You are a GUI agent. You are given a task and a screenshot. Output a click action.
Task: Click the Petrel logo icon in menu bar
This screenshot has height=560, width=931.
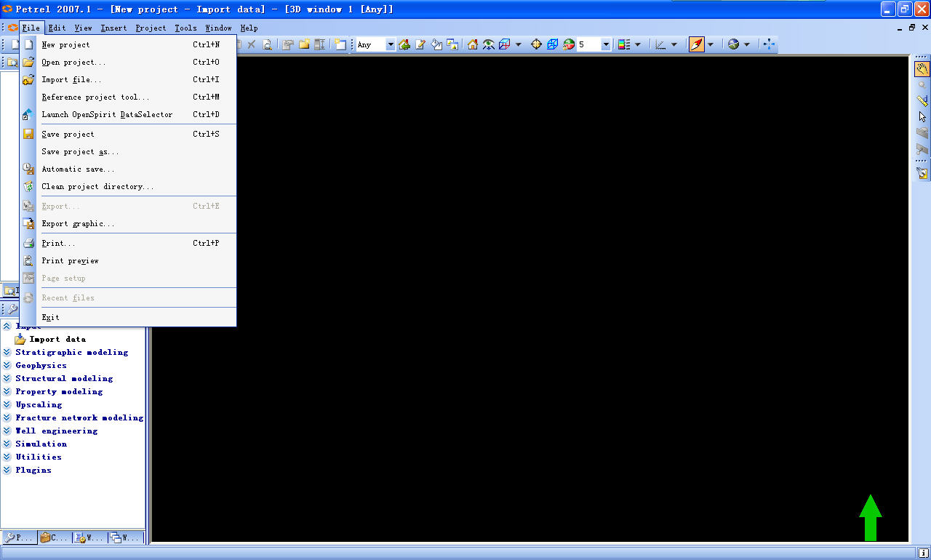[12, 28]
